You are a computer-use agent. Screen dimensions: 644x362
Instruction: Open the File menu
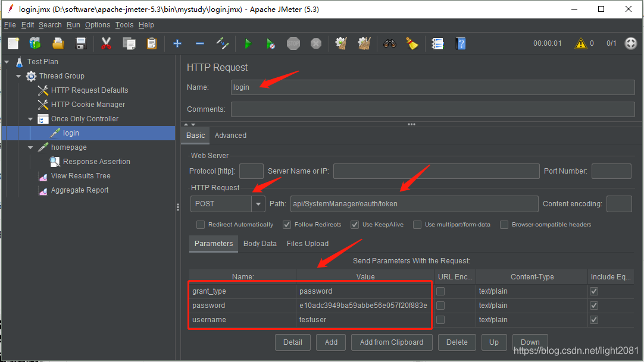(10, 24)
